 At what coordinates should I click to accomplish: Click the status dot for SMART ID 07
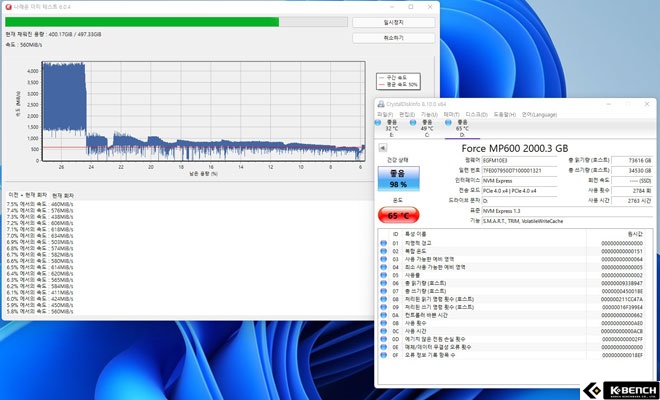(383, 291)
